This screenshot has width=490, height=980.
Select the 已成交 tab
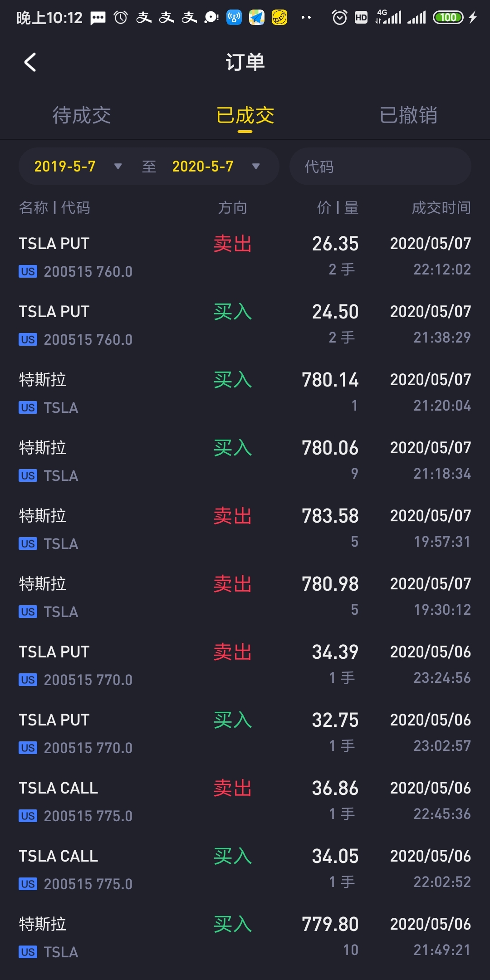pos(245,115)
